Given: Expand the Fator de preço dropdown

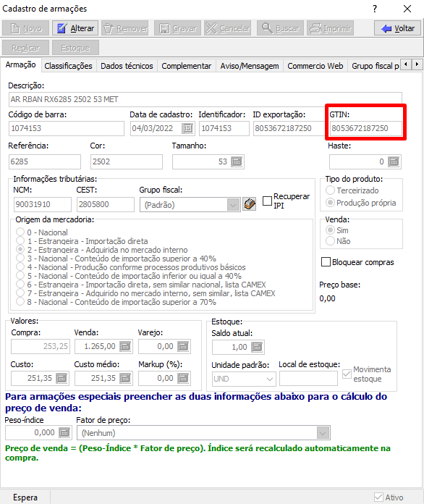Looking at the screenshot, I should click(x=323, y=433).
